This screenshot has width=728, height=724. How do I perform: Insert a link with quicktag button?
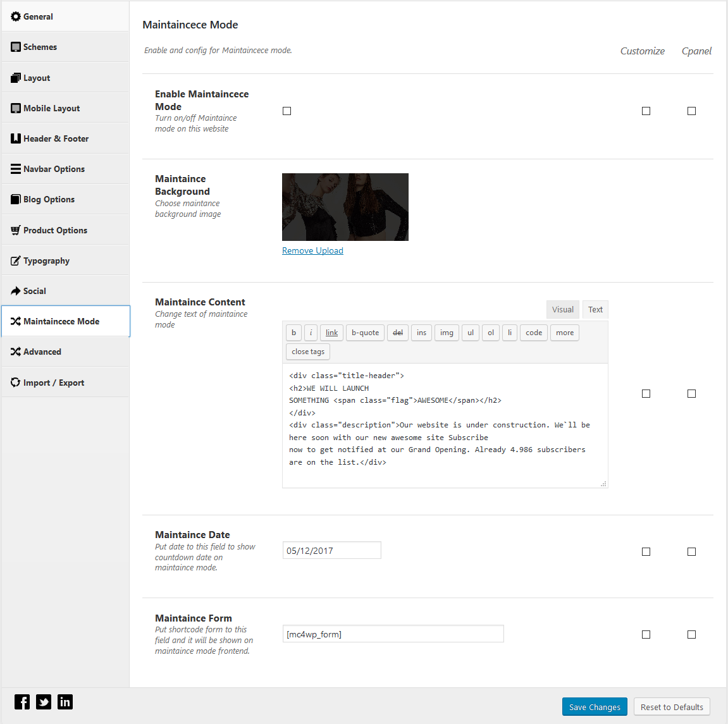[x=331, y=333]
